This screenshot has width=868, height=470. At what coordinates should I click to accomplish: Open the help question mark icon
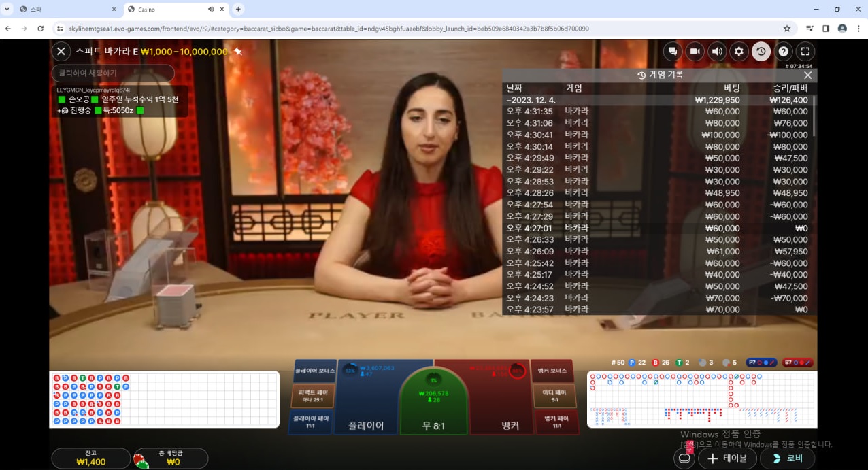pos(784,51)
